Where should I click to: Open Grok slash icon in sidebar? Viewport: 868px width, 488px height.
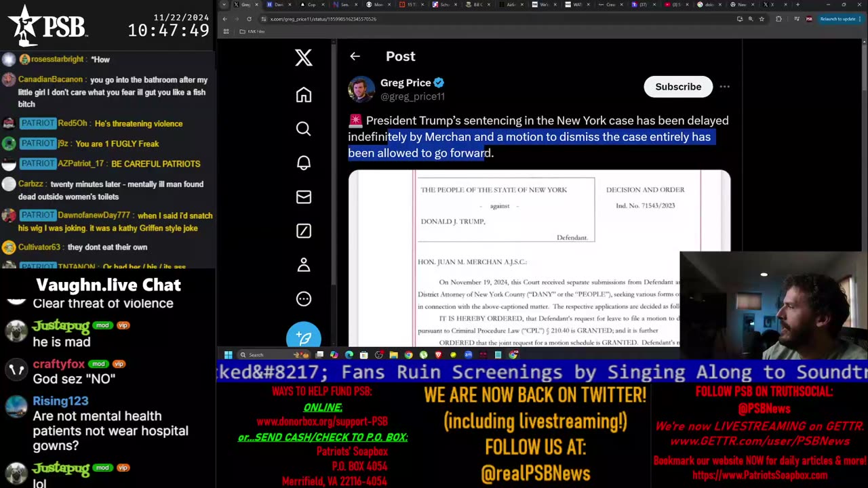(303, 231)
